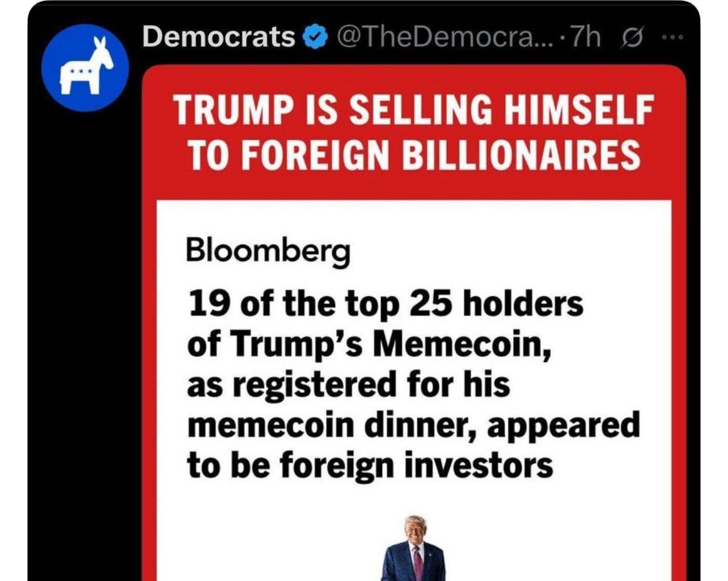Click the 'TO FOREIGN BILLIONAIRES' banner line
Viewport: 728px width, 581px height.
click(x=413, y=154)
